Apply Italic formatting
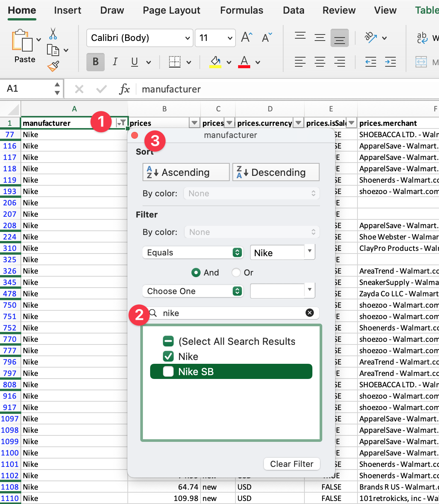 115,62
